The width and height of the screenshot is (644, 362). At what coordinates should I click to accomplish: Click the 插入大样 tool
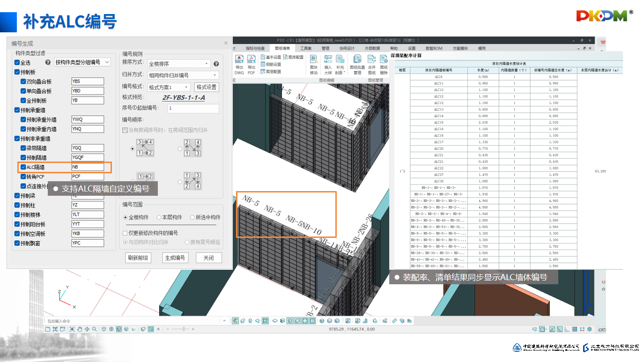(328, 65)
